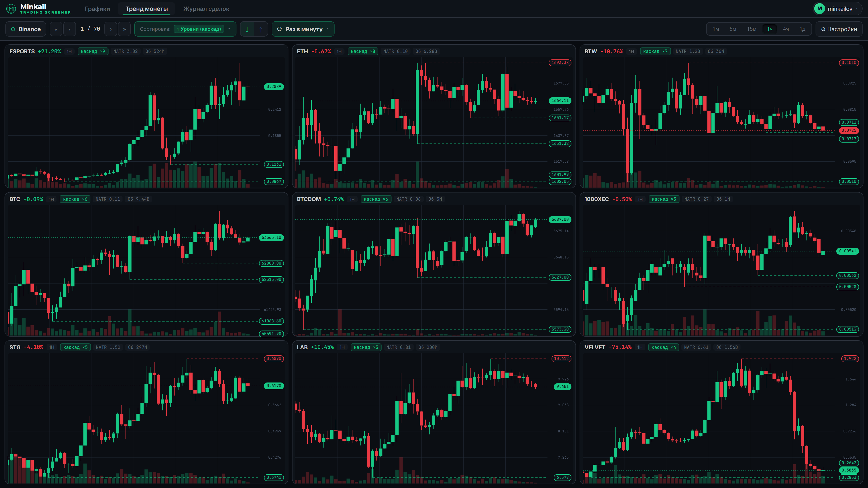Sort descending with down arrow

[247, 29]
